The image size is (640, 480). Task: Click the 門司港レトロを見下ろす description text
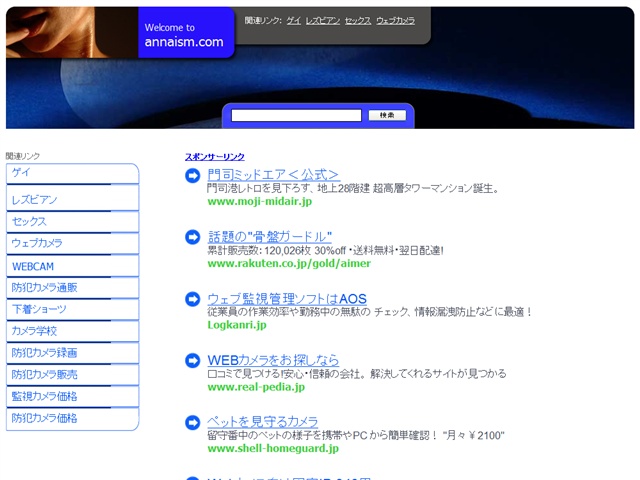[353, 189]
